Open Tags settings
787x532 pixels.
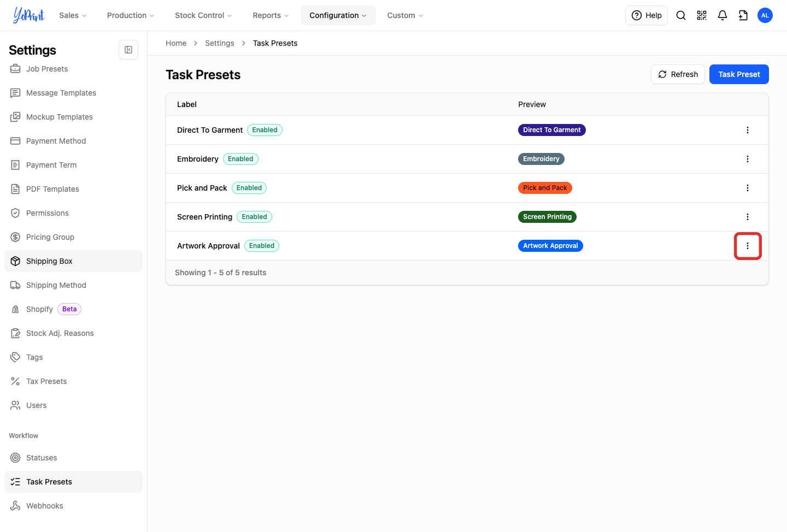[73, 357]
